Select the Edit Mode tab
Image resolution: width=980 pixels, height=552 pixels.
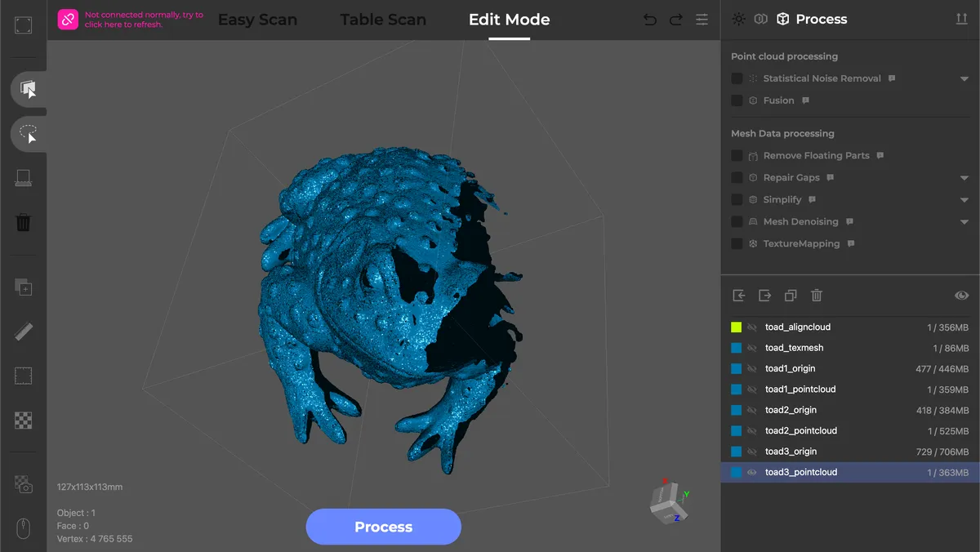pyautogui.click(x=509, y=20)
